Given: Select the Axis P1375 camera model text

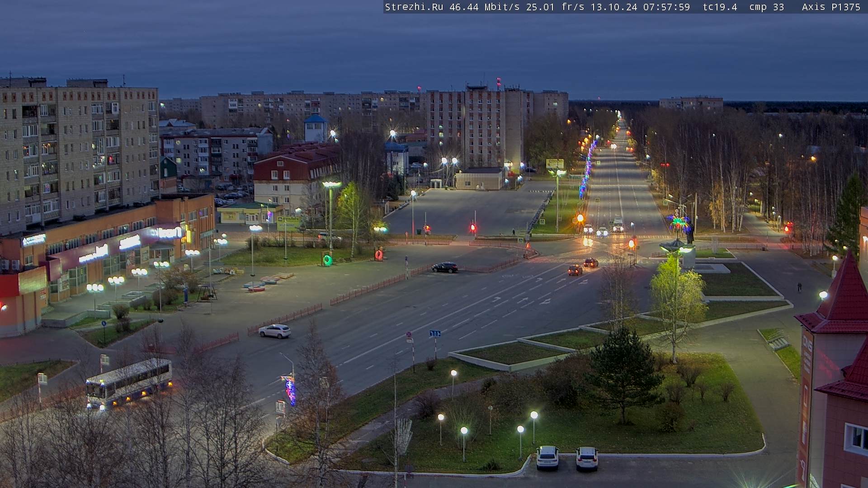Looking at the screenshot, I should 831,7.
